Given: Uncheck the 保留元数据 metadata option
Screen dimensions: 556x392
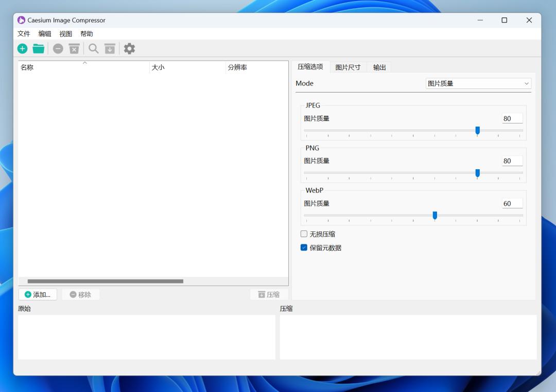Looking at the screenshot, I should (304, 247).
